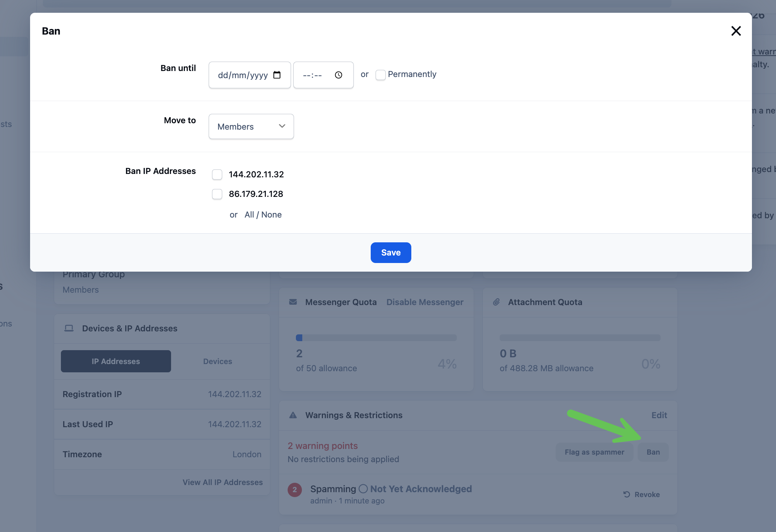This screenshot has width=776, height=532.
Task: Open the clock picker icon in time field
Action: [x=338, y=75]
